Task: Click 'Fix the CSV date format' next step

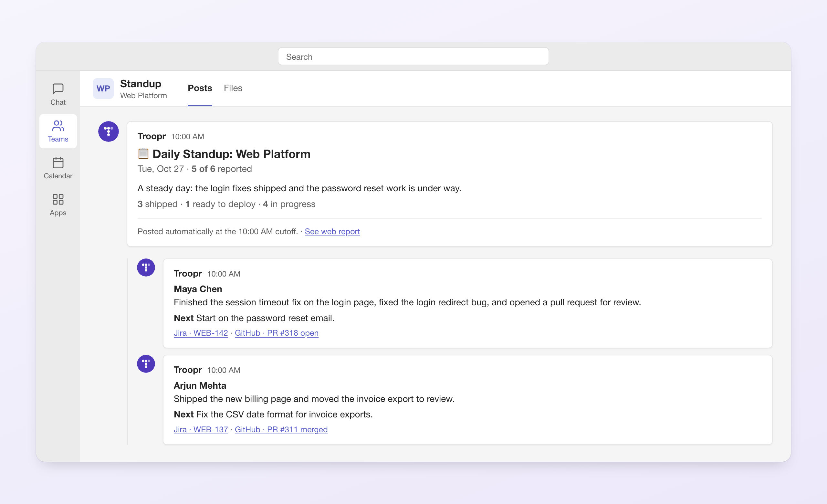Action: pyautogui.click(x=284, y=415)
